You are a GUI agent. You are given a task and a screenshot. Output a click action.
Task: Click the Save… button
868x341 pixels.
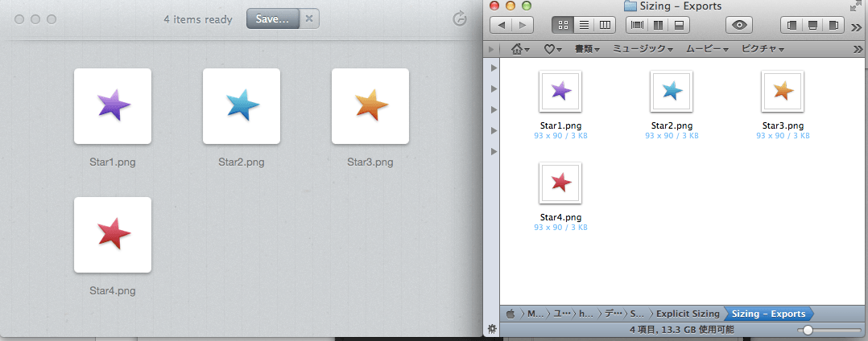pyautogui.click(x=272, y=18)
